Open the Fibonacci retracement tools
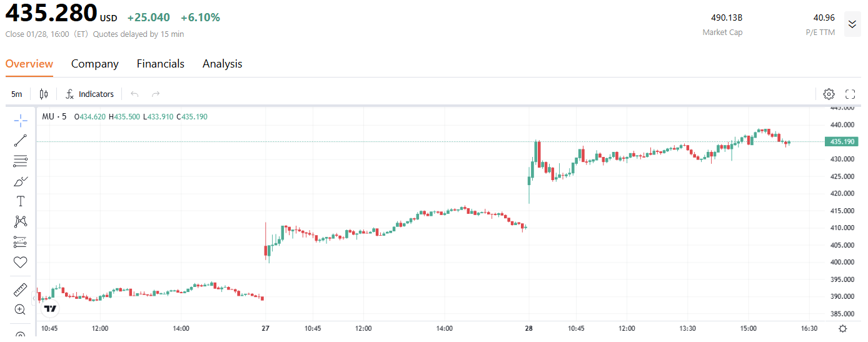Viewport: 868px width, 342px height. click(x=21, y=161)
